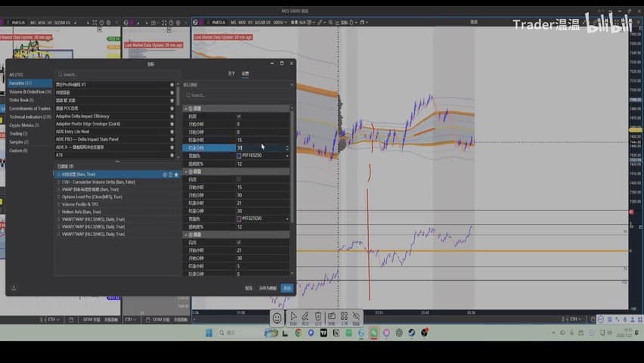The width and height of the screenshot is (644, 363).
Task: Open the Windows Start menu
Action: [209, 333]
